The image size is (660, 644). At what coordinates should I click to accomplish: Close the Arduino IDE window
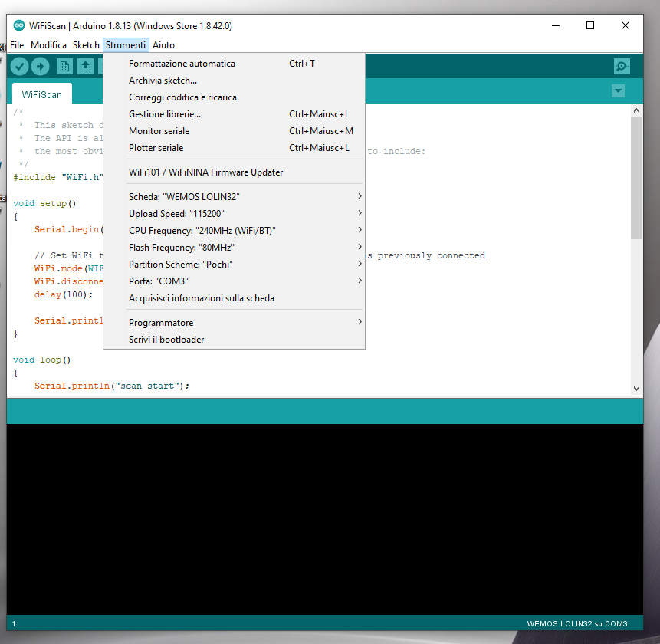(x=626, y=25)
